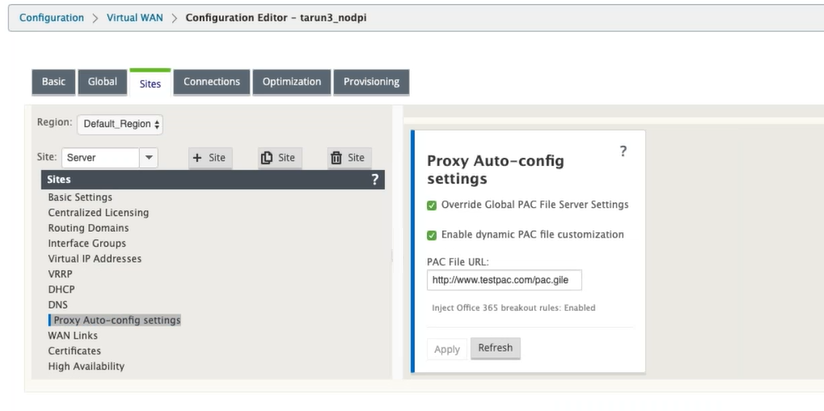Select WAN Links in Sites tree

click(x=73, y=335)
